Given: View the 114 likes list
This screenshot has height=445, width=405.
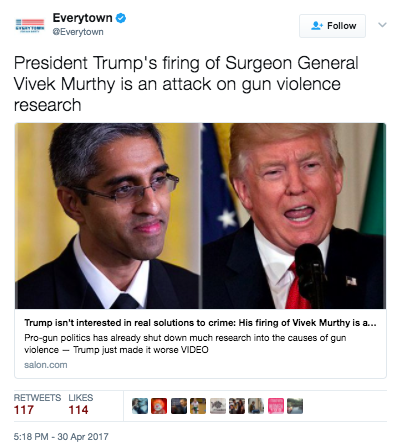Looking at the screenshot, I should [x=81, y=404].
